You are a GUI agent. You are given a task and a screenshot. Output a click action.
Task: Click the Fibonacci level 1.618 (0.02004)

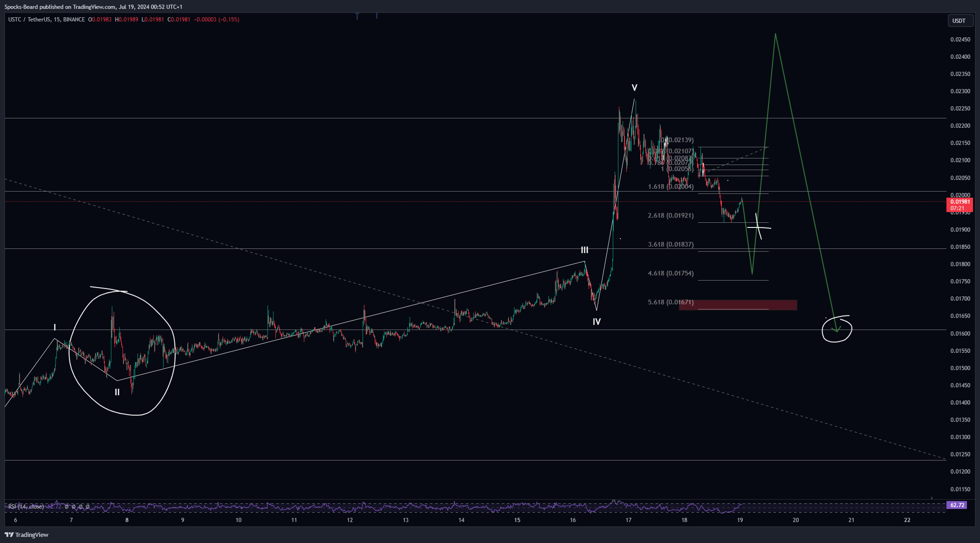click(671, 186)
